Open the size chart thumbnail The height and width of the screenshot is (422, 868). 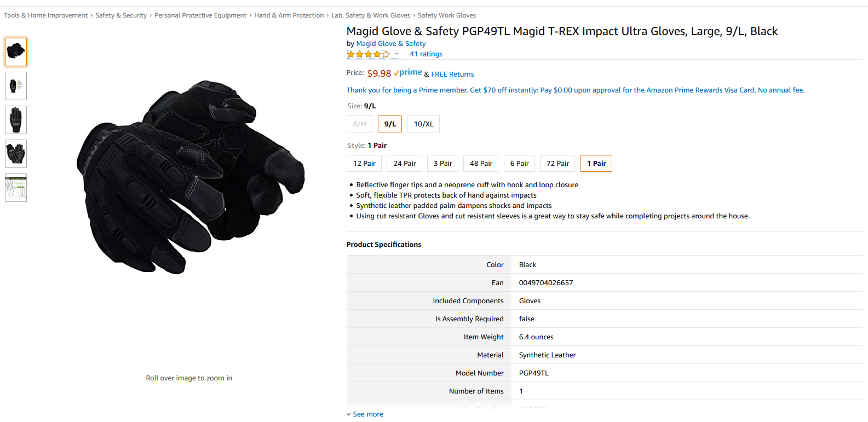[16, 188]
